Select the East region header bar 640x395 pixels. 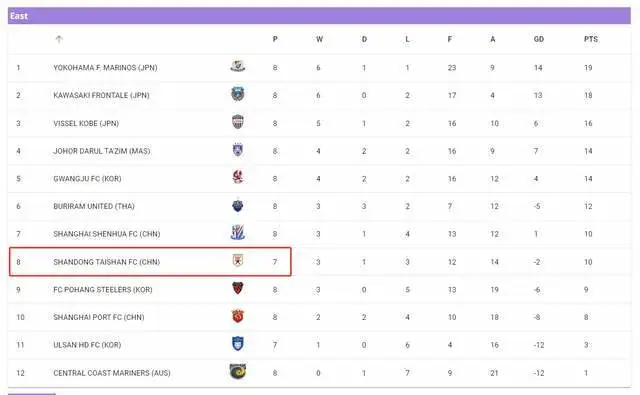click(x=319, y=16)
